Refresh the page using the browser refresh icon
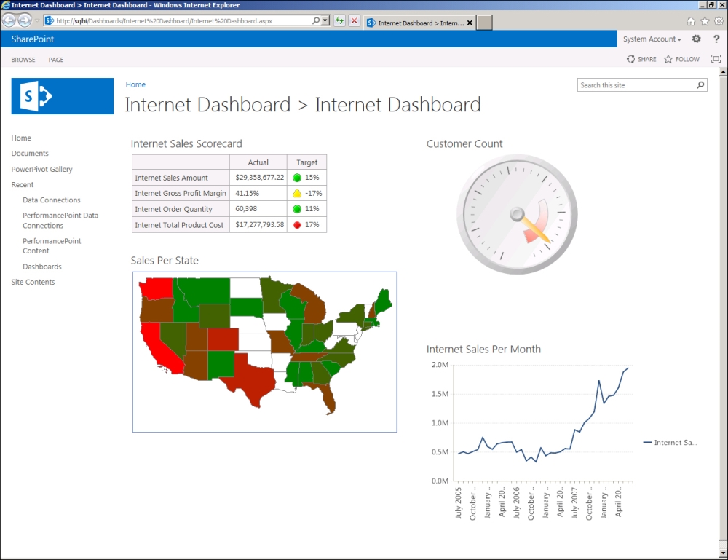 point(339,20)
